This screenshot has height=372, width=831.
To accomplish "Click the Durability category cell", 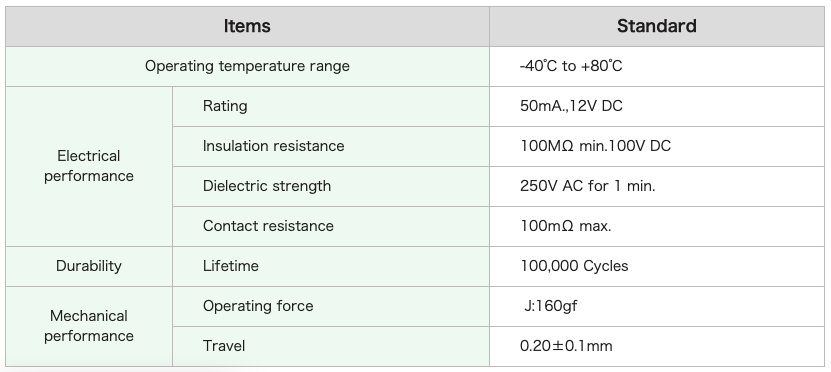I will pos(89,266).
